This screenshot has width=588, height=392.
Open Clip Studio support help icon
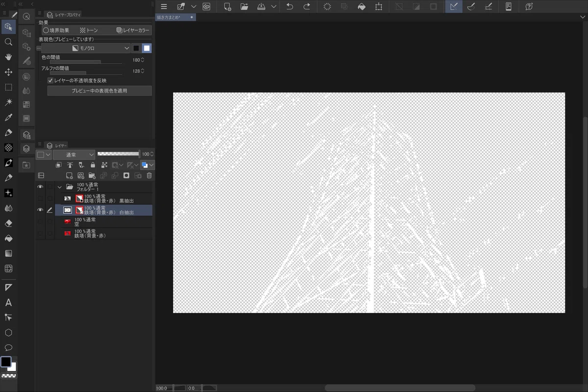pos(529,6)
